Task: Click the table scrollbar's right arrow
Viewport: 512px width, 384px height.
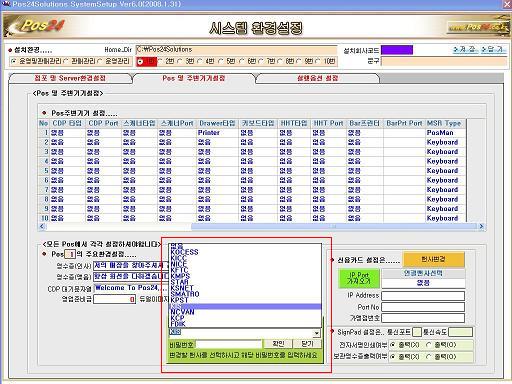Action: point(481,227)
